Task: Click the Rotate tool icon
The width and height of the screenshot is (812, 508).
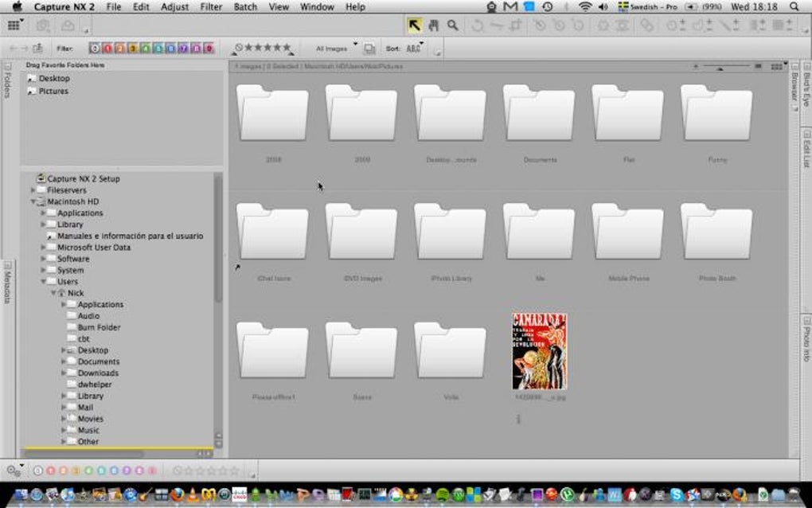Action: click(x=477, y=25)
